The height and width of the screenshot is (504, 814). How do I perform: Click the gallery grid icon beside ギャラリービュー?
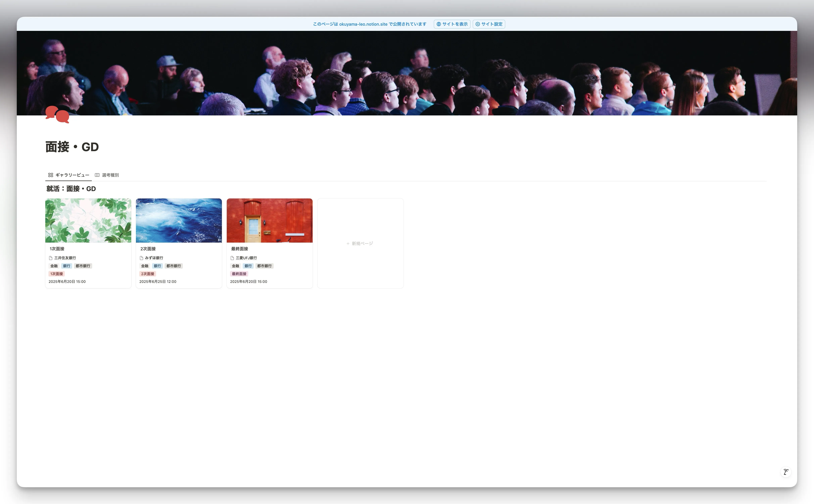click(51, 175)
